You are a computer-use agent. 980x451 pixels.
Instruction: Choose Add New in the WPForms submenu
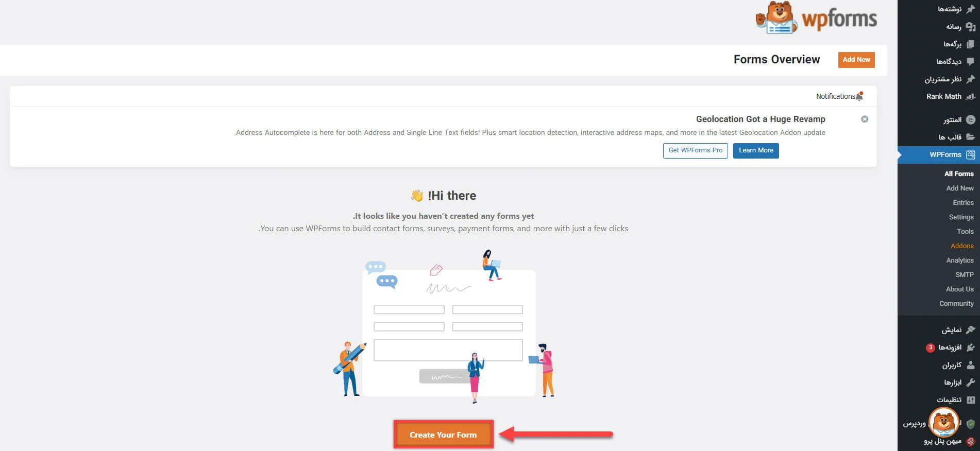960,188
